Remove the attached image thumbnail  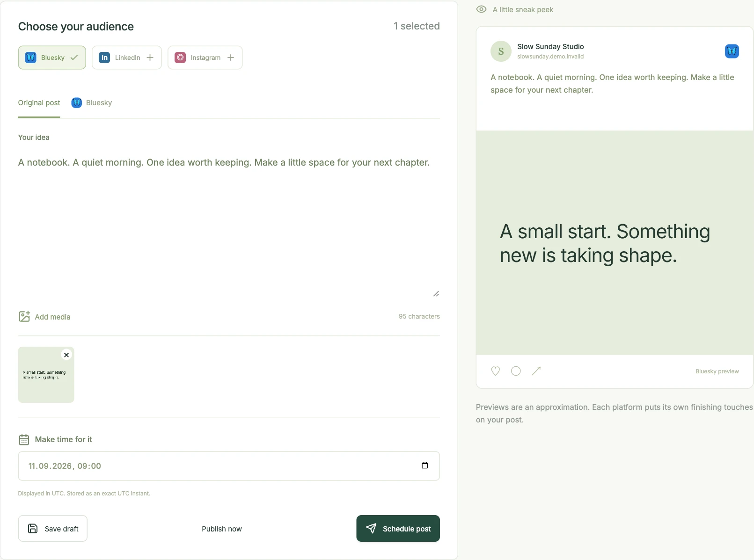click(x=66, y=355)
